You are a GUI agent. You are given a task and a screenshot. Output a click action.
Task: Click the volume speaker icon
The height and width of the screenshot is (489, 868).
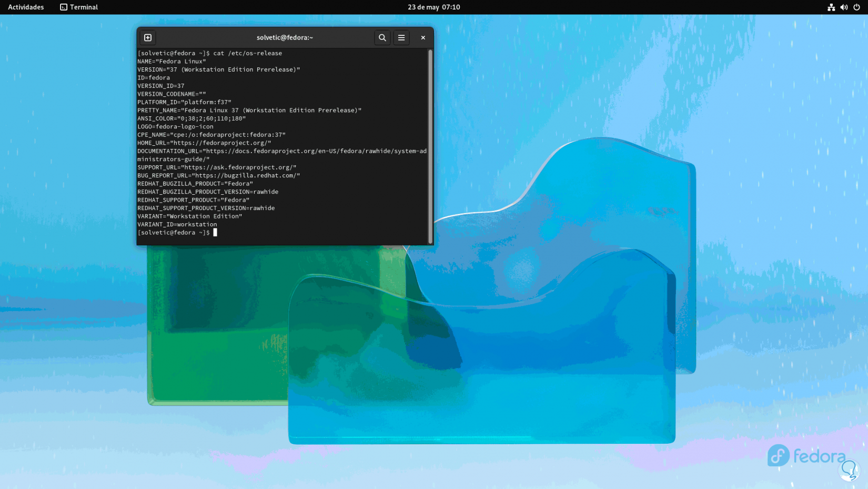844,7
